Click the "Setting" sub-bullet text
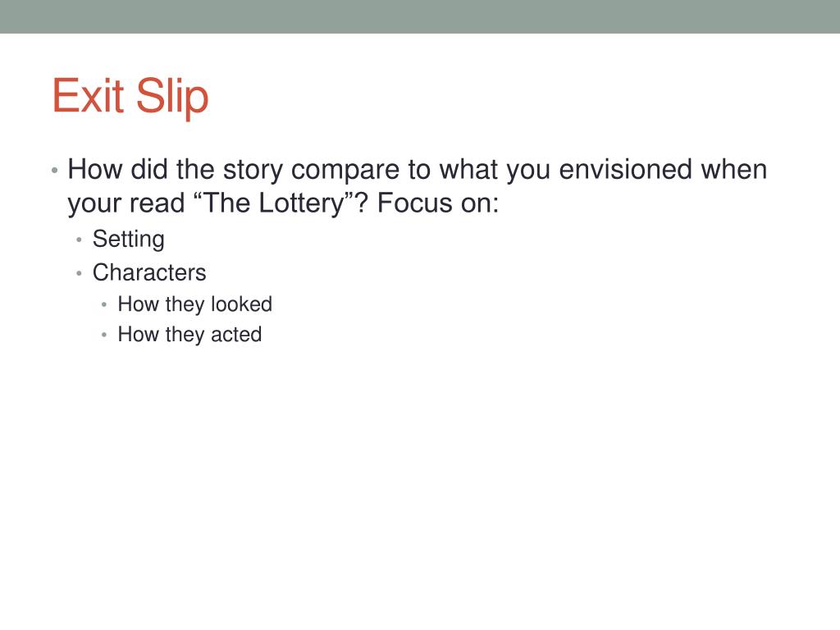The image size is (840, 630). (129, 240)
